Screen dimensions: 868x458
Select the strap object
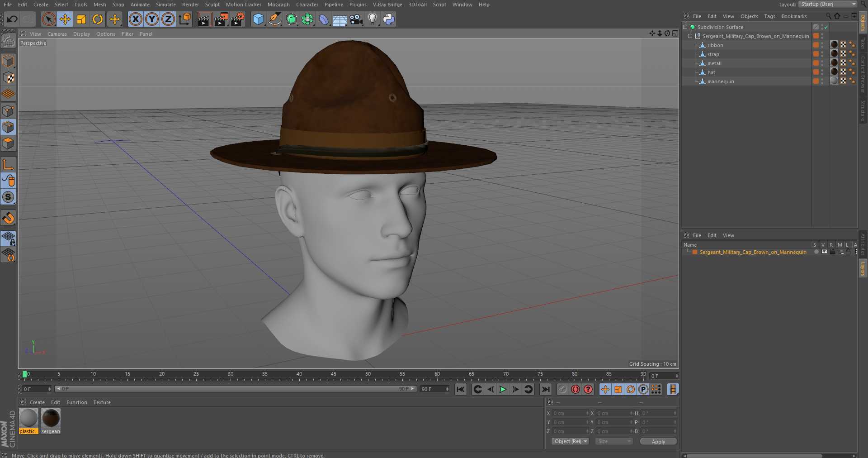coord(713,54)
